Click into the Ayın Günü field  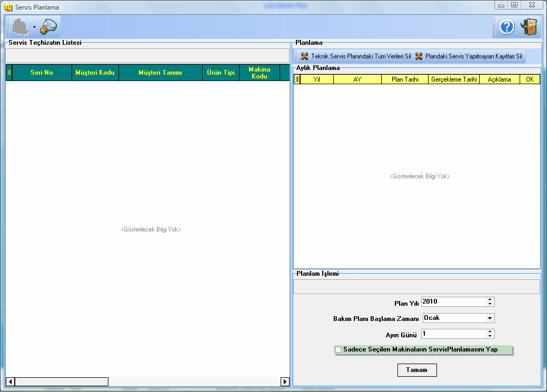(453, 334)
